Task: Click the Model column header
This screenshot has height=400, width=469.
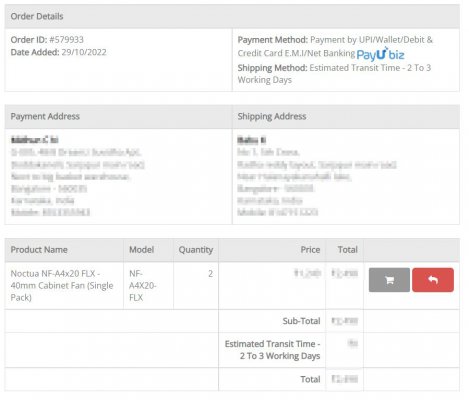Action: pyautogui.click(x=141, y=250)
